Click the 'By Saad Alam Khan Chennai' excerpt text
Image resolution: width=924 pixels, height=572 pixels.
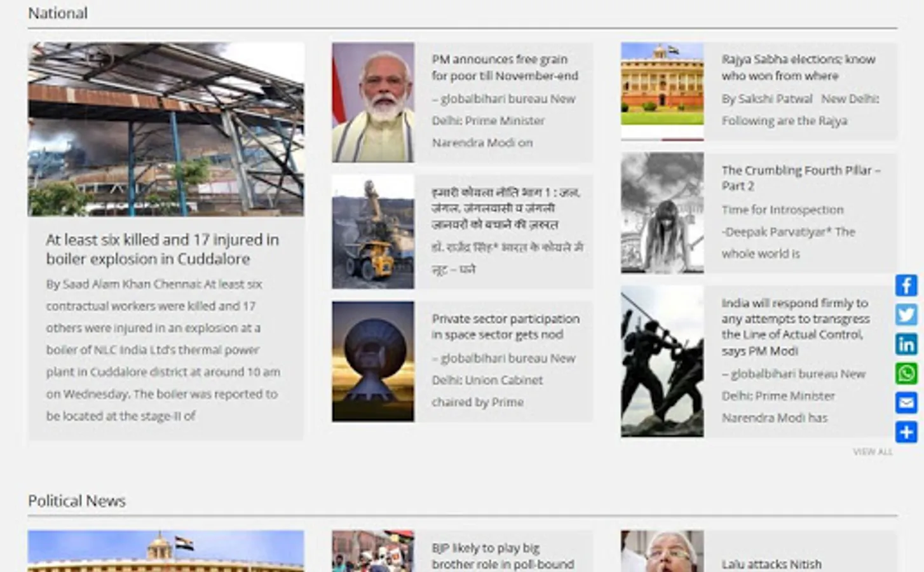163,350
